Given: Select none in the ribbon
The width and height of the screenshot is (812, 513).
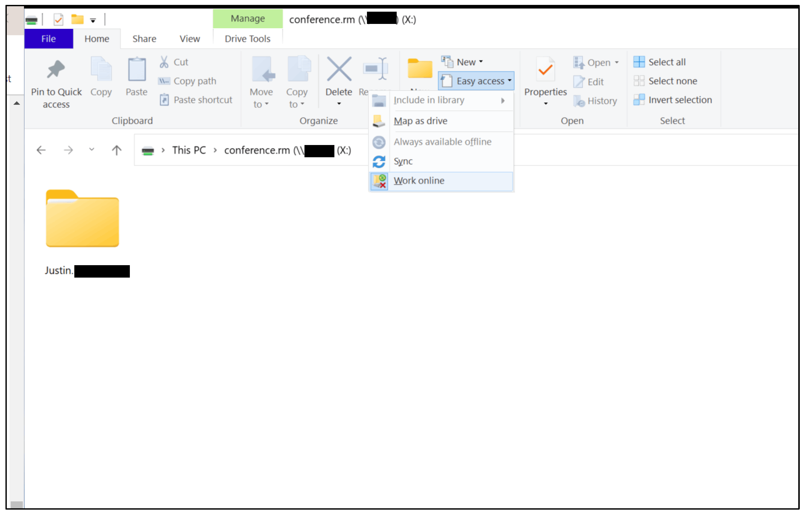Looking at the screenshot, I should click(x=672, y=81).
